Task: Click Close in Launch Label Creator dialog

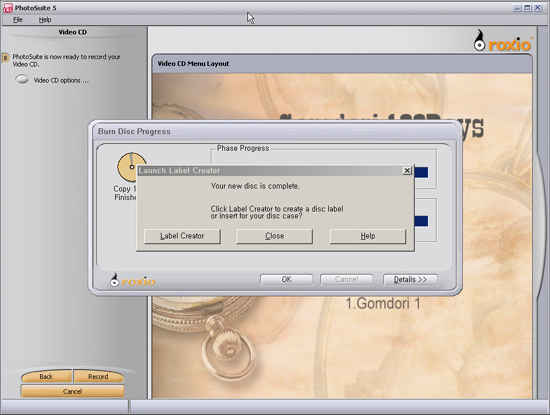Action: [274, 236]
